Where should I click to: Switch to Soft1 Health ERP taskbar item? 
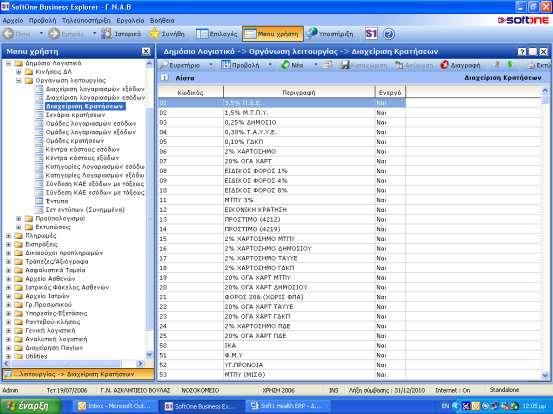pyautogui.click(x=287, y=406)
